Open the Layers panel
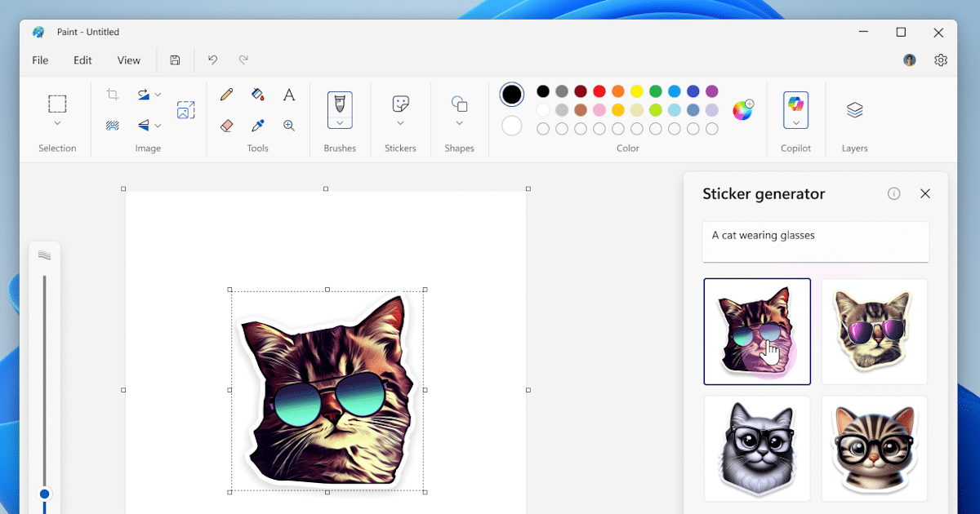This screenshot has height=514, width=980. point(854,110)
